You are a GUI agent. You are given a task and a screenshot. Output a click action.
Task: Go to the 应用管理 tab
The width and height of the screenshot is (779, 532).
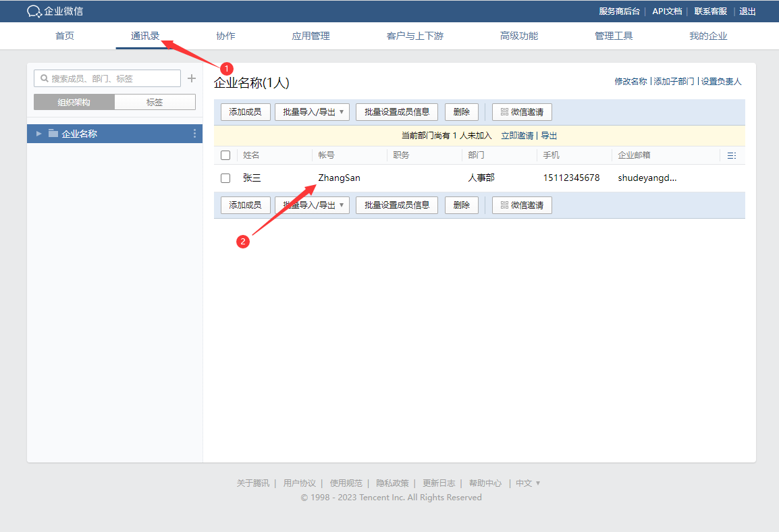point(311,36)
